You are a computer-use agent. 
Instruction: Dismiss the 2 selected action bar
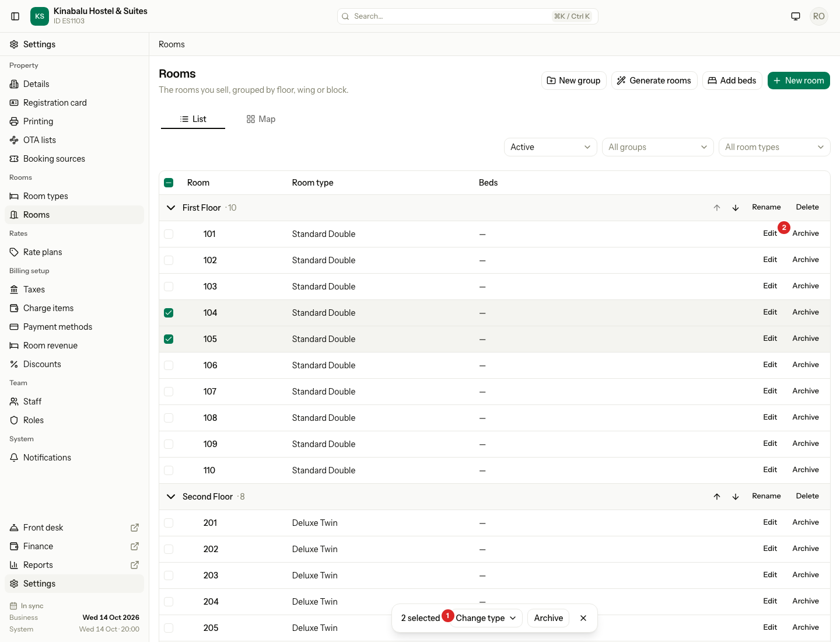click(583, 618)
